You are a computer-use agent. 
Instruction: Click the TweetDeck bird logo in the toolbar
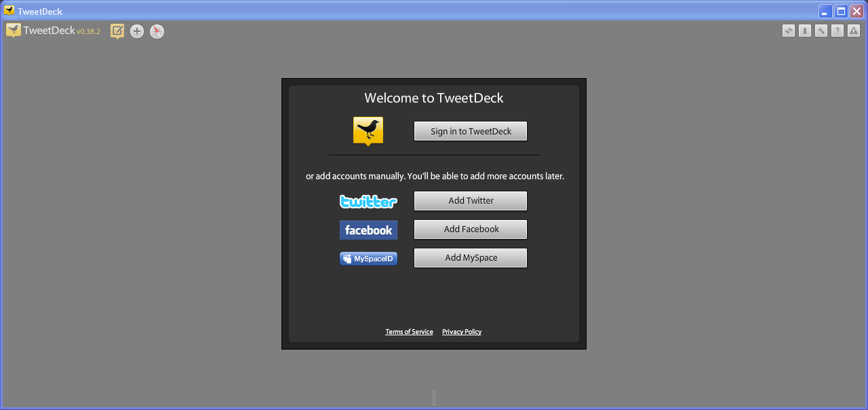(13, 30)
